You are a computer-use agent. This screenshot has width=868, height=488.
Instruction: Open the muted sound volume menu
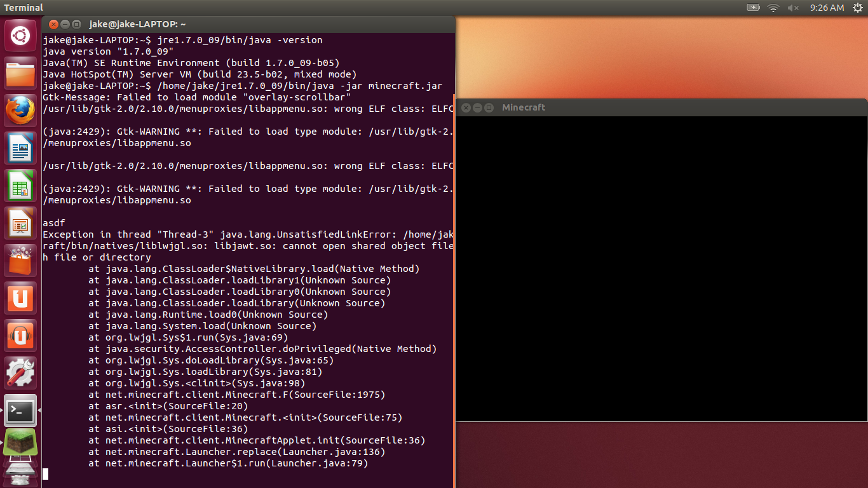tap(793, 8)
